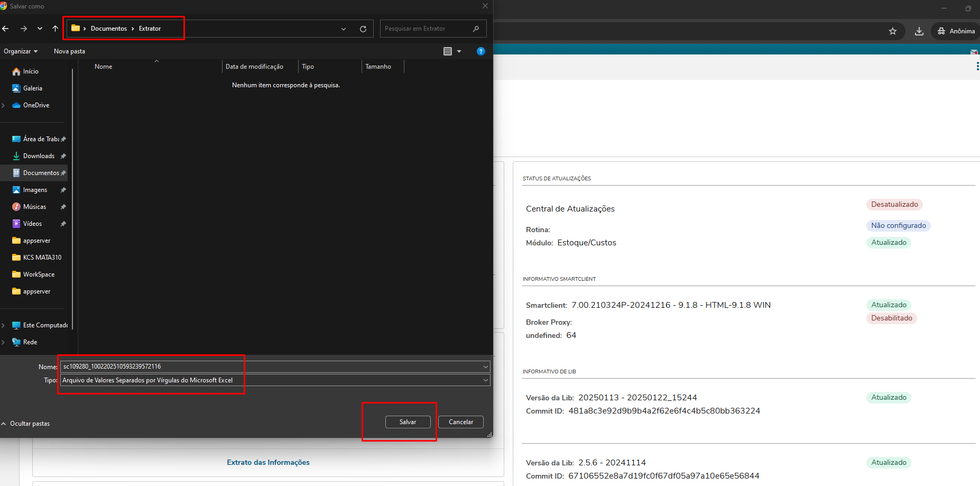Open Área de Trabalho quick access
Screen dimensions: 980x486
point(41,139)
